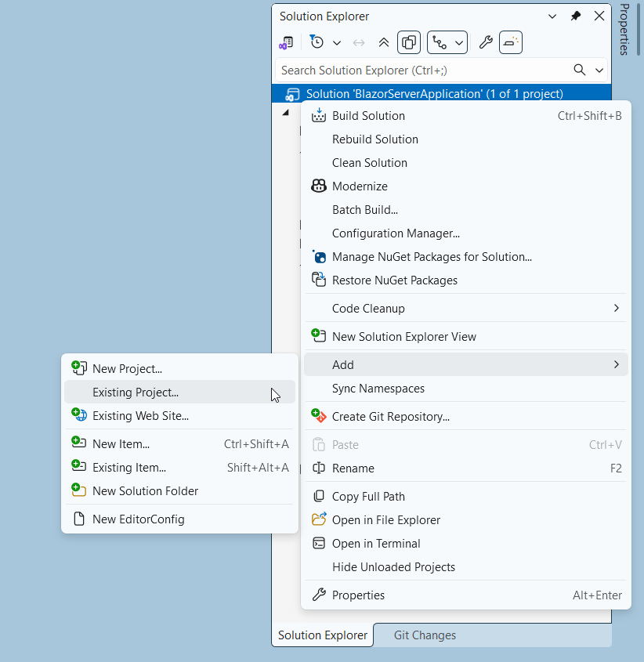Toggle Preview Selected Items
Screen dimensions: 644x662
409,42
